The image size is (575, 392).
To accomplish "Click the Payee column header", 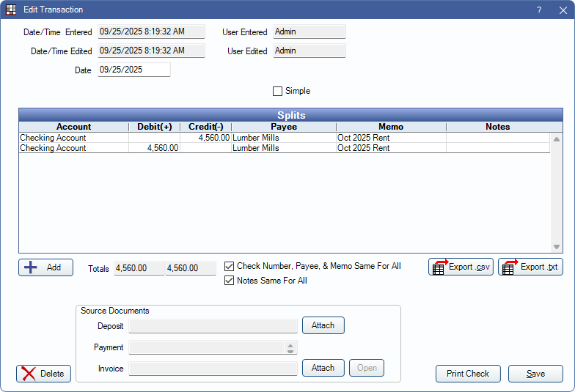I will (x=283, y=127).
